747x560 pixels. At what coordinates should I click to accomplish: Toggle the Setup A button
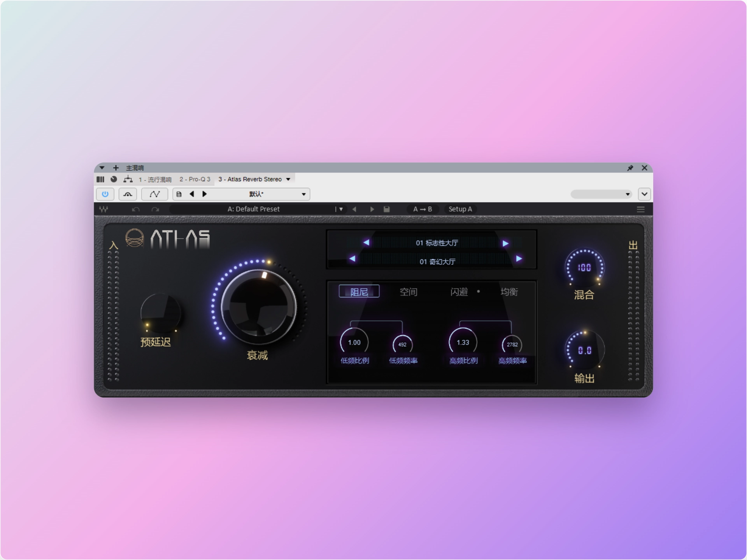click(460, 209)
